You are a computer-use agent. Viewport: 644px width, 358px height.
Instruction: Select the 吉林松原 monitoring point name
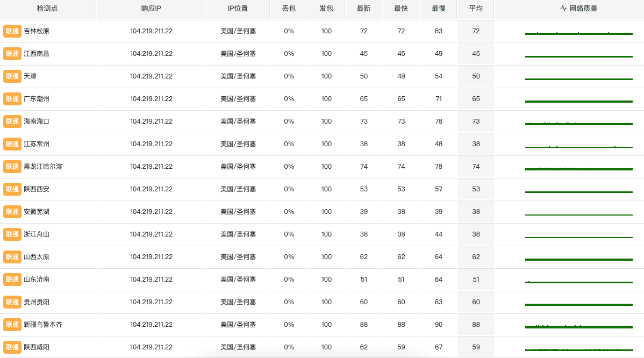37,31
